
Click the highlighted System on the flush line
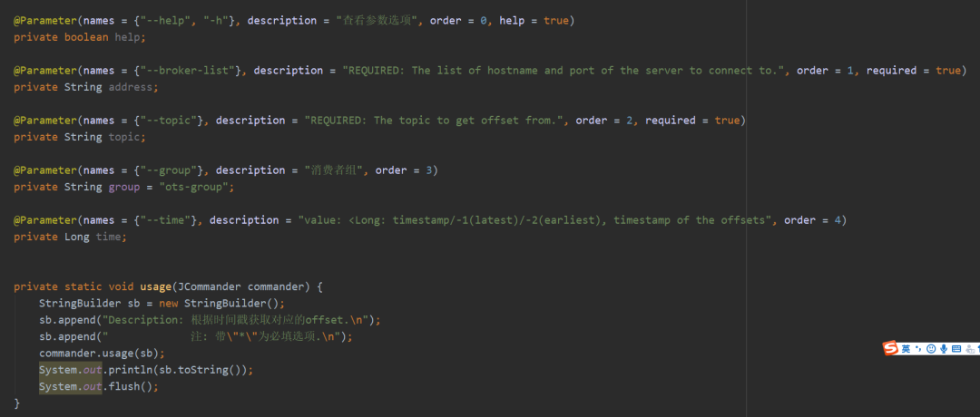pos(57,387)
